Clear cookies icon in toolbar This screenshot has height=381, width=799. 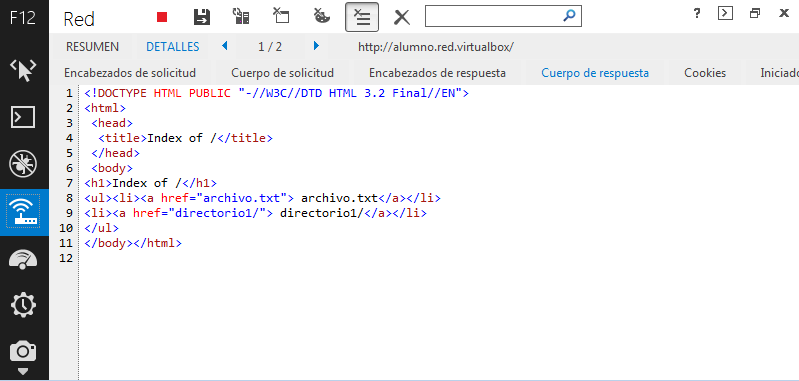(321, 16)
